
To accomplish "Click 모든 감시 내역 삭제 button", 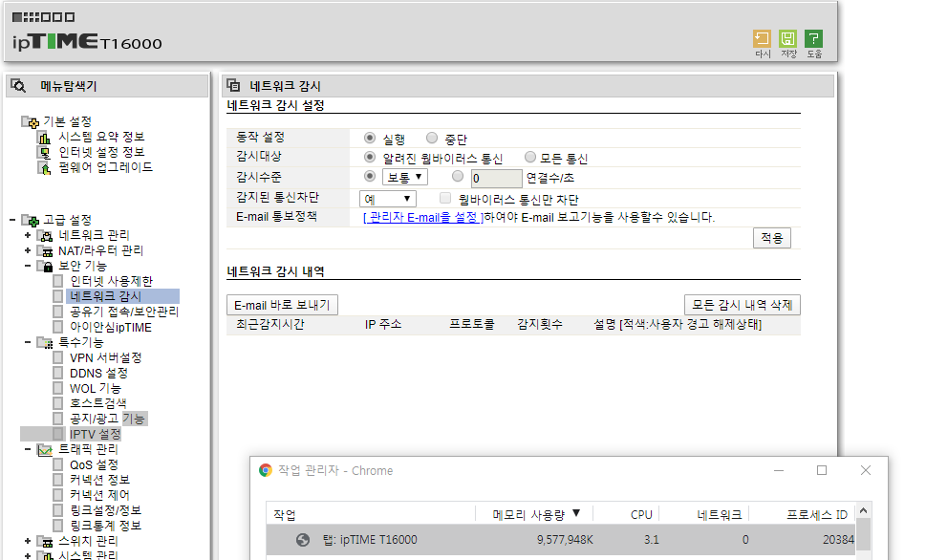I will pyautogui.click(x=743, y=305).
